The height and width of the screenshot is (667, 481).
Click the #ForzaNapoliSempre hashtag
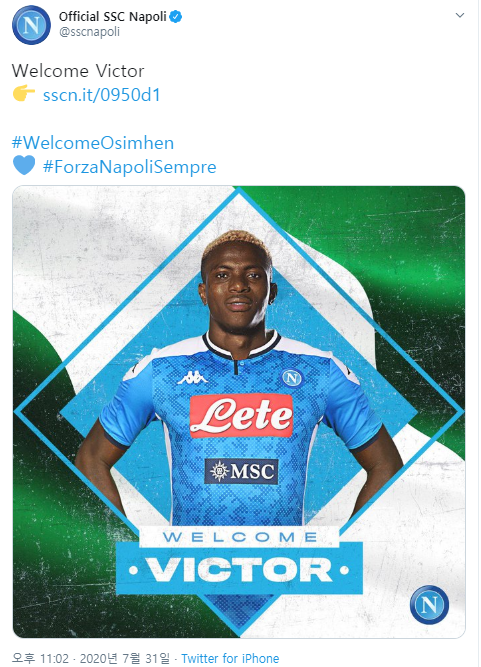[x=130, y=167]
